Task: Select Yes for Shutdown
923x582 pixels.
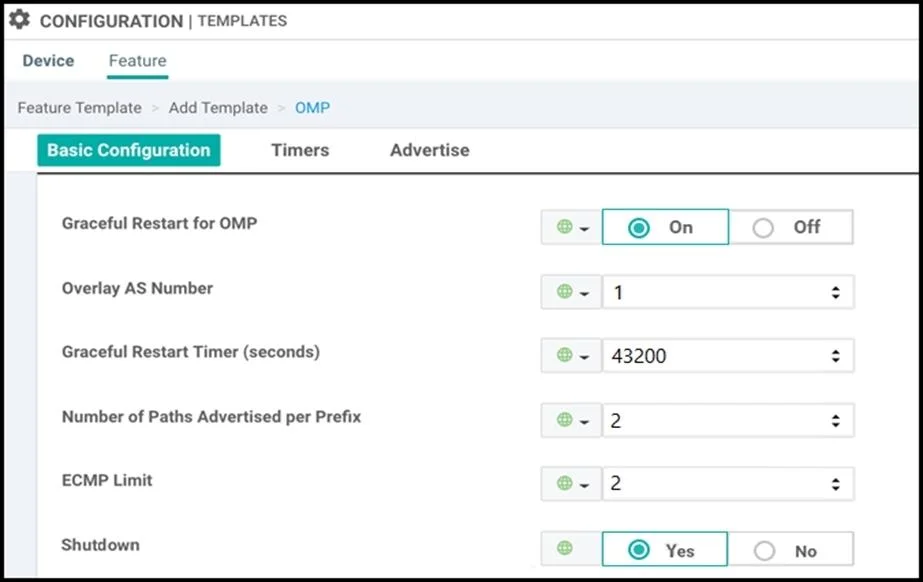Action: (x=665, y=550)
